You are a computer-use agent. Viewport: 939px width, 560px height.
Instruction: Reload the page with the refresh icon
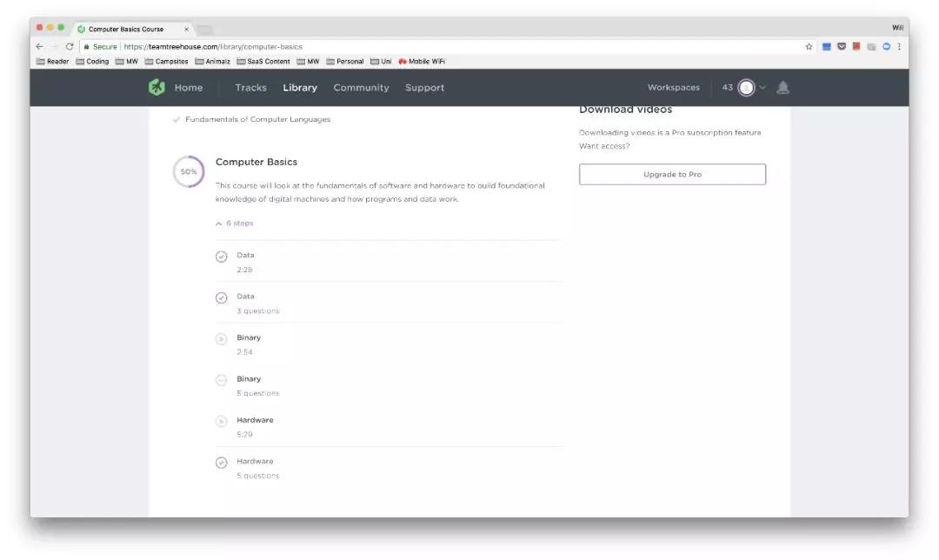click(70, 47)
